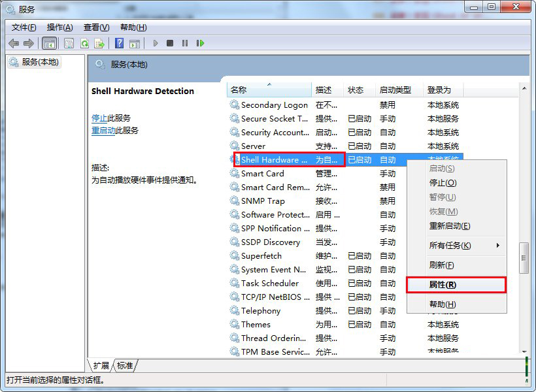
Task: Click the blue Help question mark icon
Action: point(119,43)
